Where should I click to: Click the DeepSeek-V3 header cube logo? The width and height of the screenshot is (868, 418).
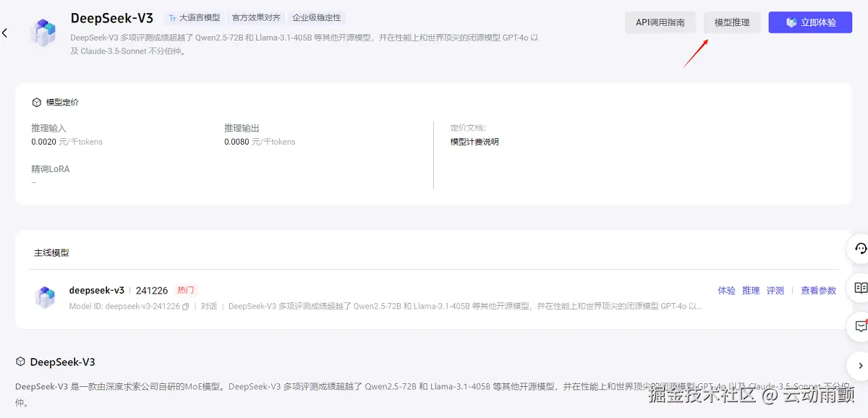[43, 33]
